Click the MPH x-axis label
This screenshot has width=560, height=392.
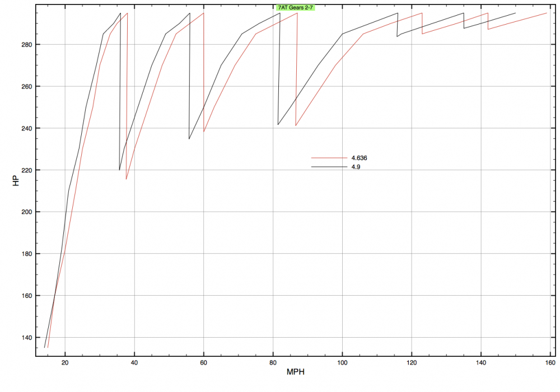(x=295, y=372)
